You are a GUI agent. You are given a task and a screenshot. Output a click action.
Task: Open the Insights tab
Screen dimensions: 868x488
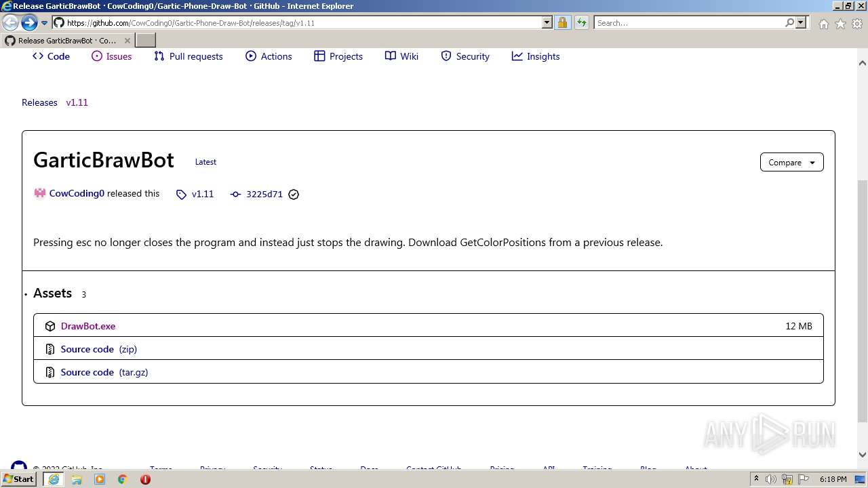pos(536,56)
